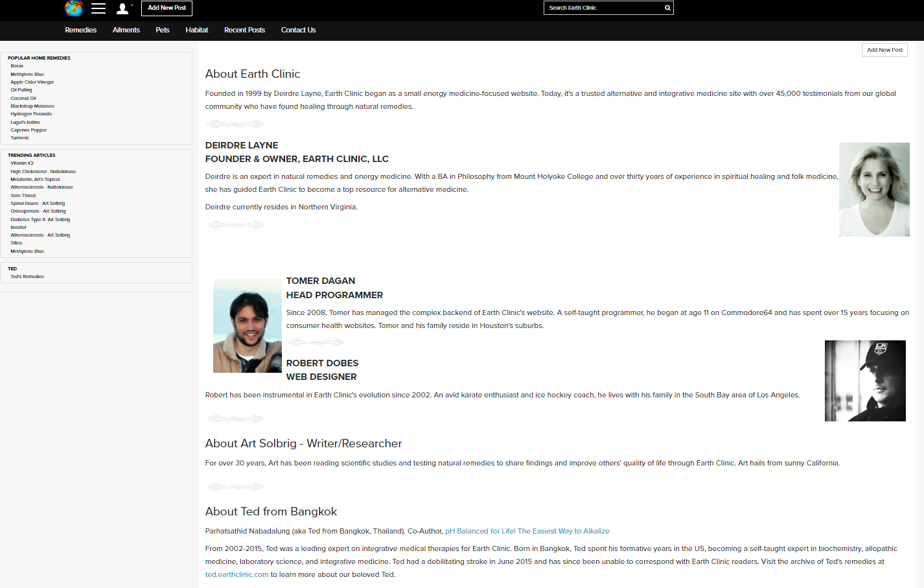Open the Inositol article
Screen dimensions: 924x588
(x=19, y=228)
